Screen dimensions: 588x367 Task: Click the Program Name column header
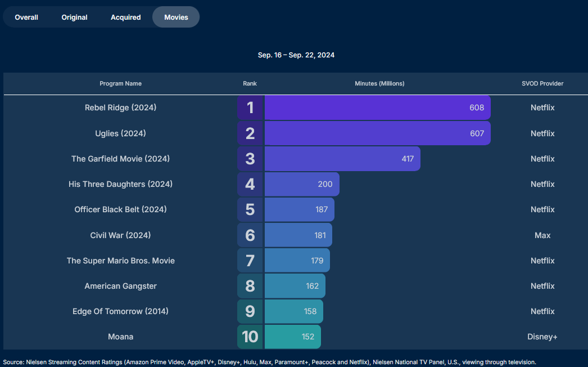pos(120,83)
